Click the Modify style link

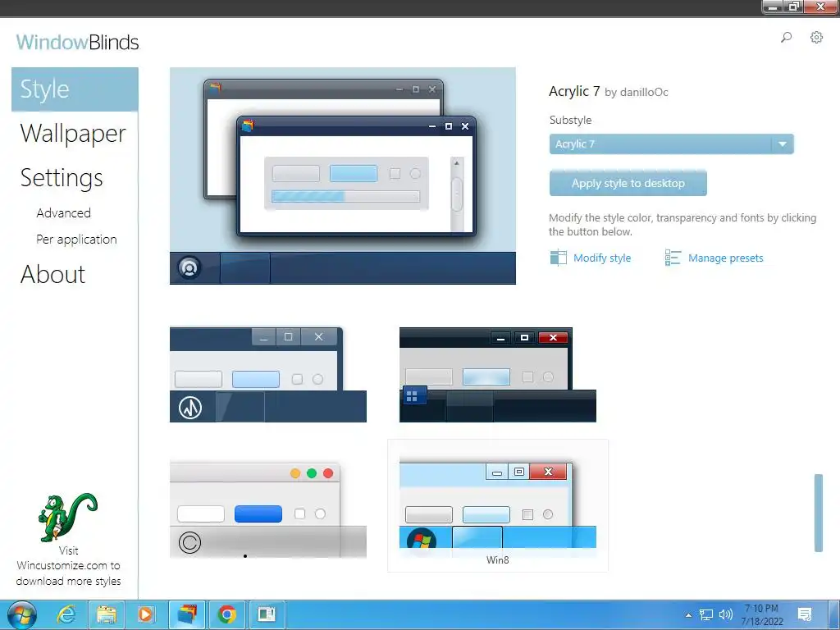pos(602,258)
